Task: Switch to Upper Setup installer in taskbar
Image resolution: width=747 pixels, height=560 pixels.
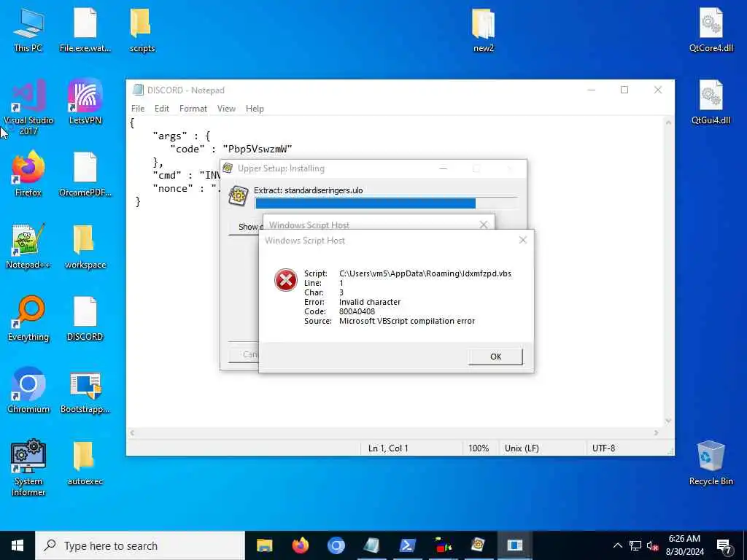Action: click(478, 545)
